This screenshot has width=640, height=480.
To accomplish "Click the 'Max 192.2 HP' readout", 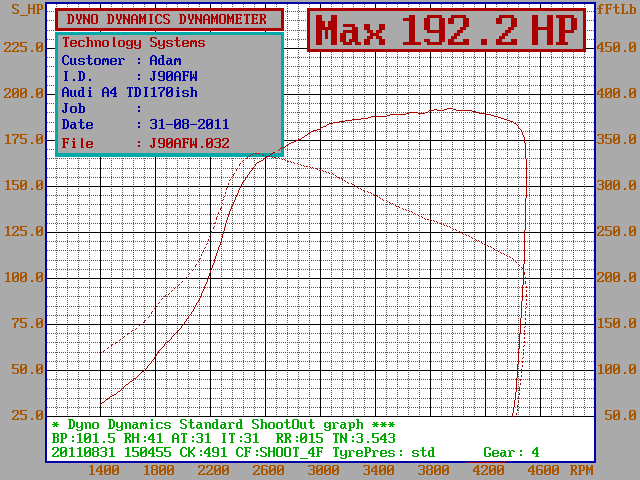I will 447,30.
